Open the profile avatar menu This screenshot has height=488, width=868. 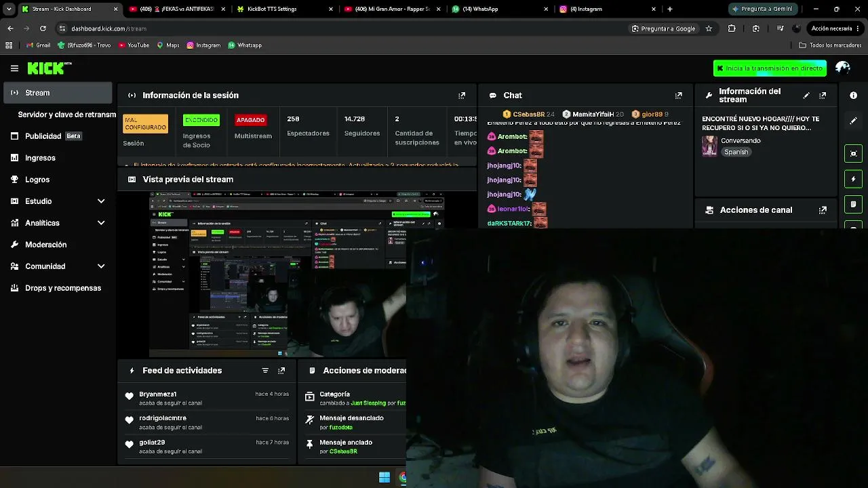(x=843, y=68)
